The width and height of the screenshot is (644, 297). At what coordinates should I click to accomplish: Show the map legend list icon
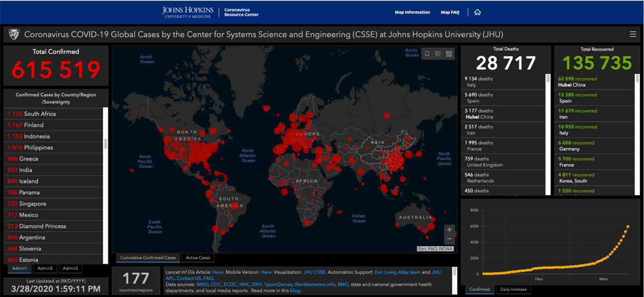[438, 54]
